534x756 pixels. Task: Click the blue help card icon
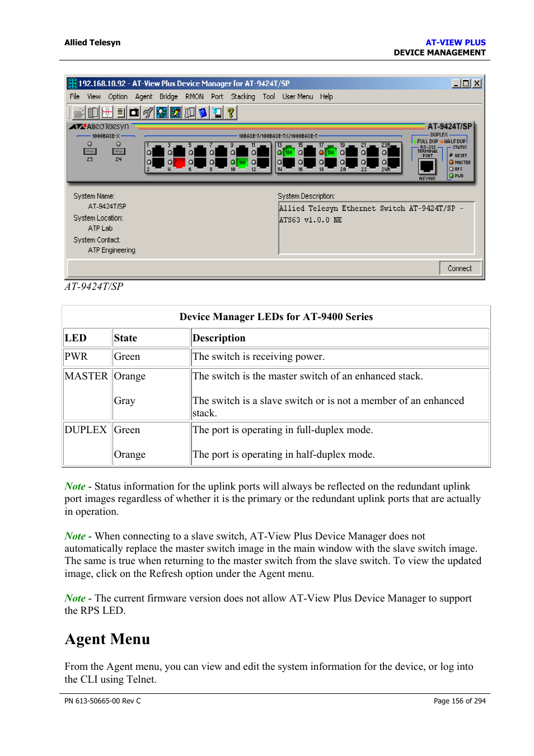[x=203, y=112]
